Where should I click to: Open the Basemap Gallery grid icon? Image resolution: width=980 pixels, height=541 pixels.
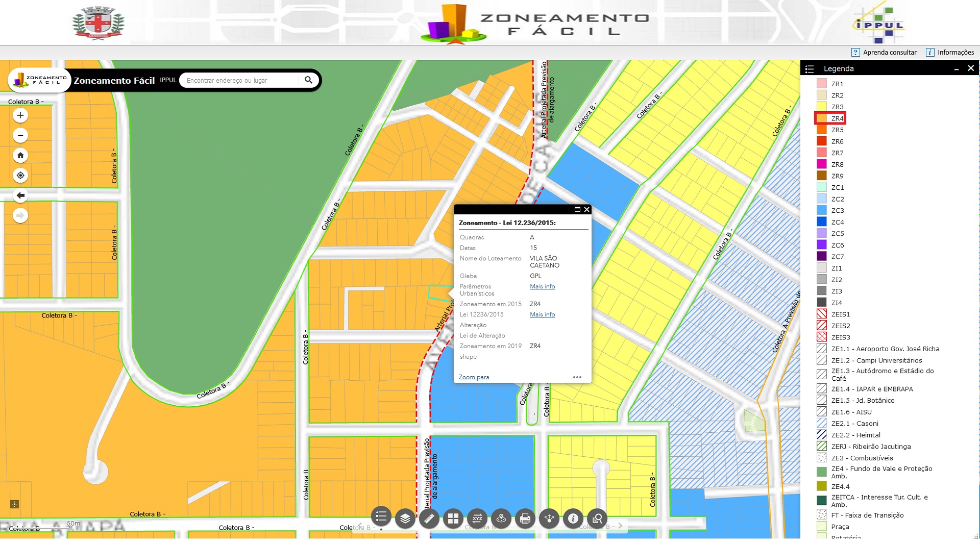click(x=453, y=519)
